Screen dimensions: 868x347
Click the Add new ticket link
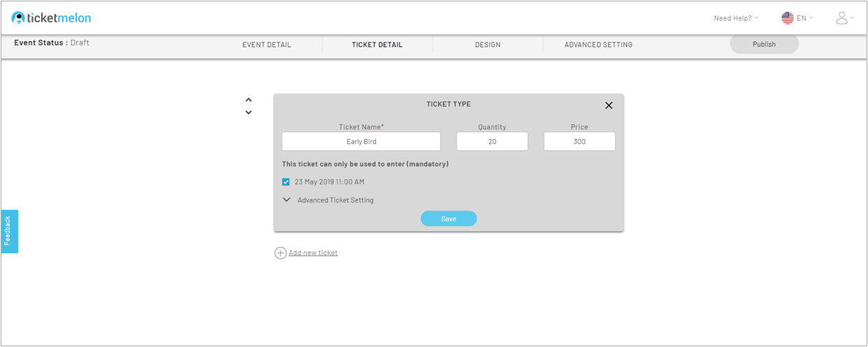pos(313,253)
